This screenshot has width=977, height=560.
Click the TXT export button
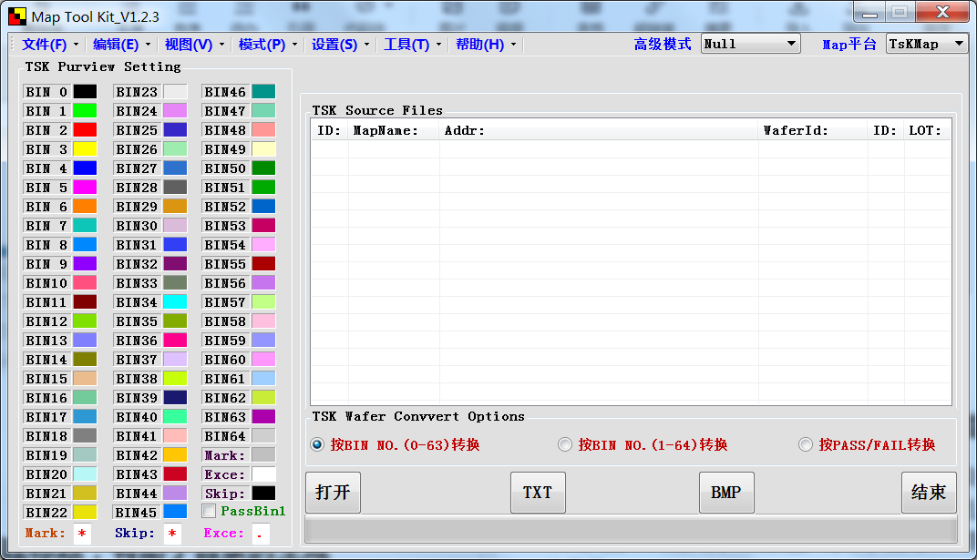coord(537,492)
